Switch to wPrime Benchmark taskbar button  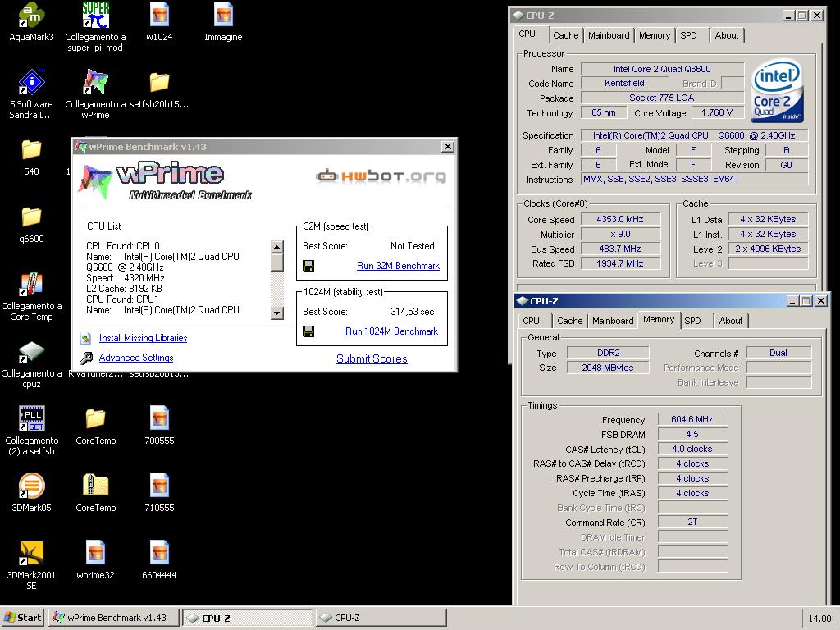coord(113,618)
